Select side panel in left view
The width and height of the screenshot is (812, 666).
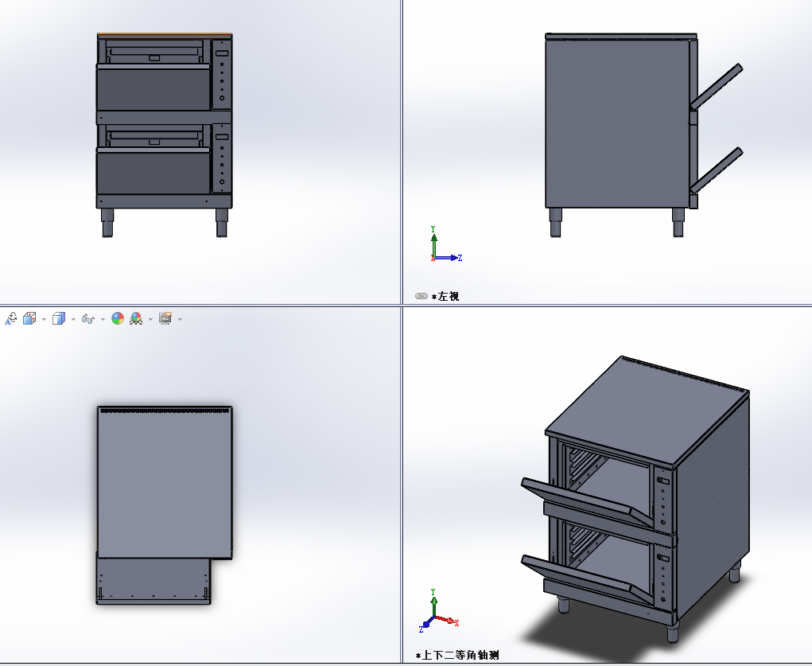pos(617,123)
